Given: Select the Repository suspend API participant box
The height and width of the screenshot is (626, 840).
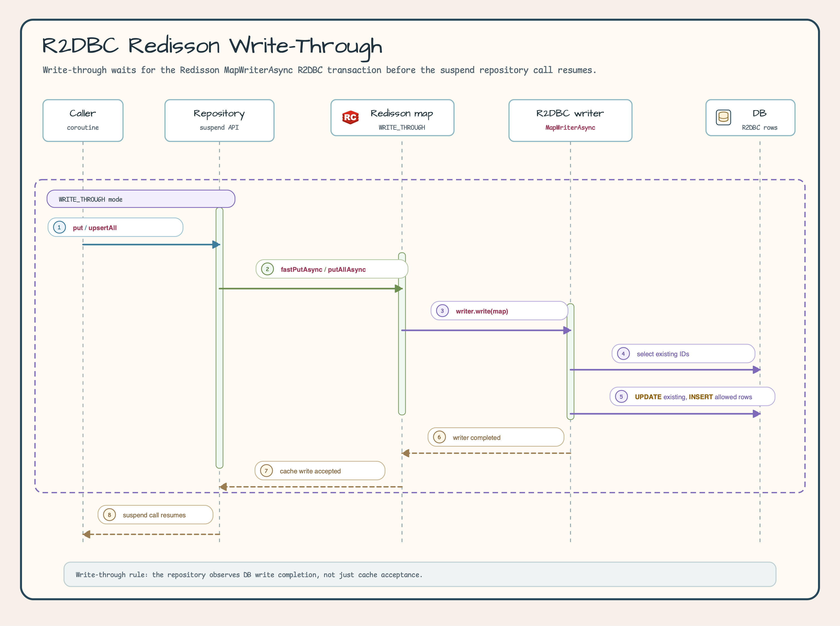Looking at the screenshot, I should 219,120.
